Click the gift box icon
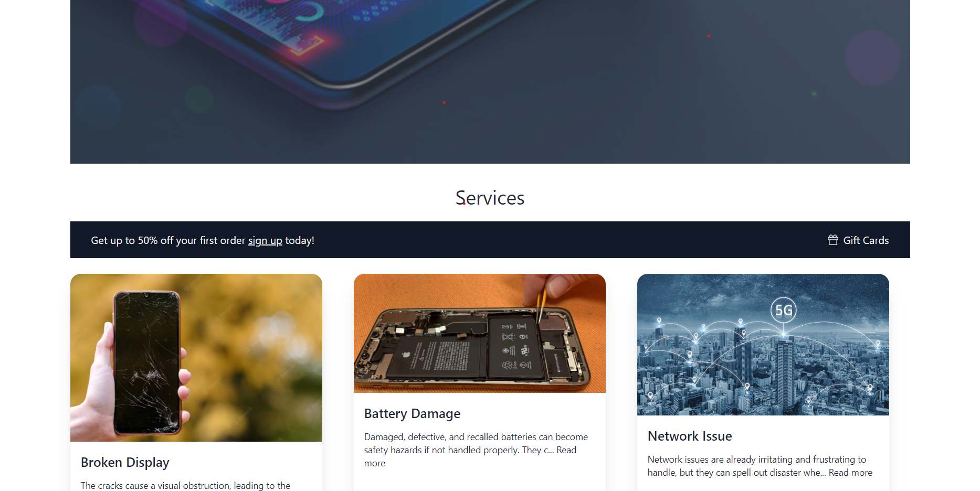 pyautogui.click(x=833, y=240)
